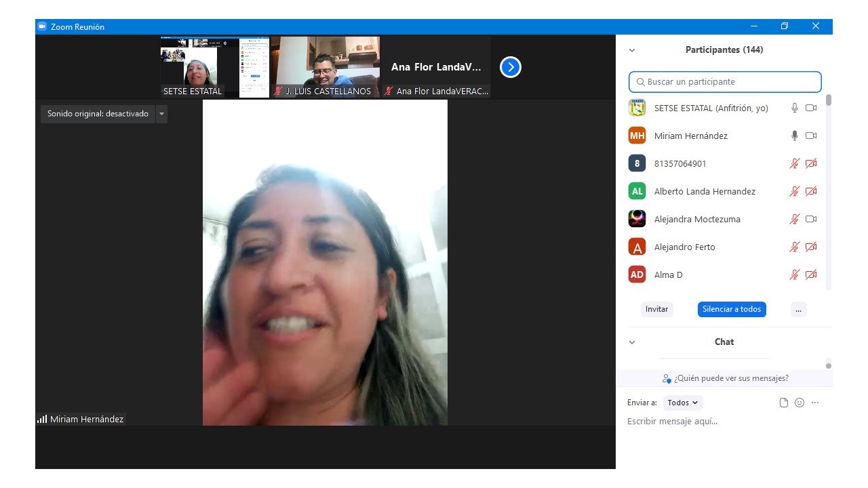Click the Buscar un participante search field

coord(725,81)
